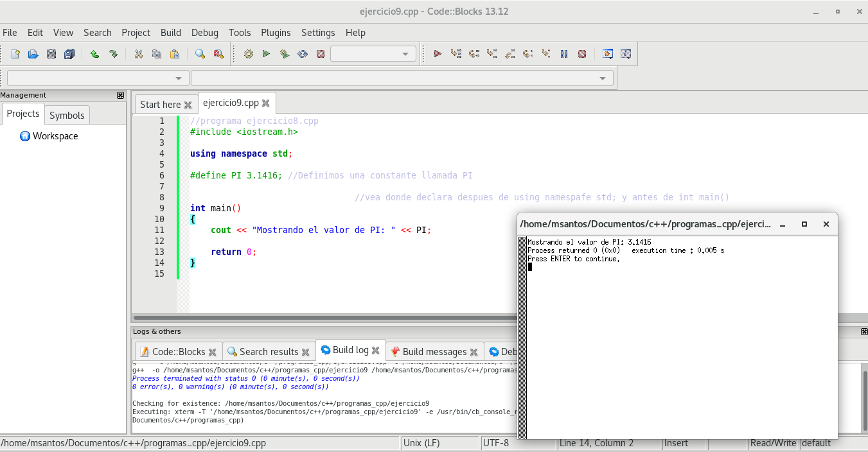Click the Undo arrow icon

click(x=94, y=54)
